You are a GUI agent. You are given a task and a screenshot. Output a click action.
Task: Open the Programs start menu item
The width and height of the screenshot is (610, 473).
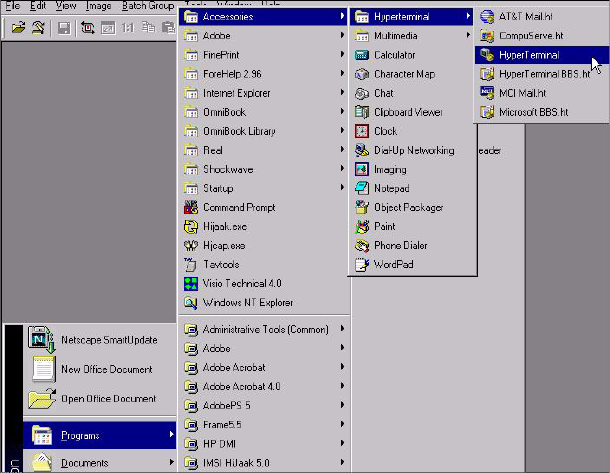click(100, 435)
